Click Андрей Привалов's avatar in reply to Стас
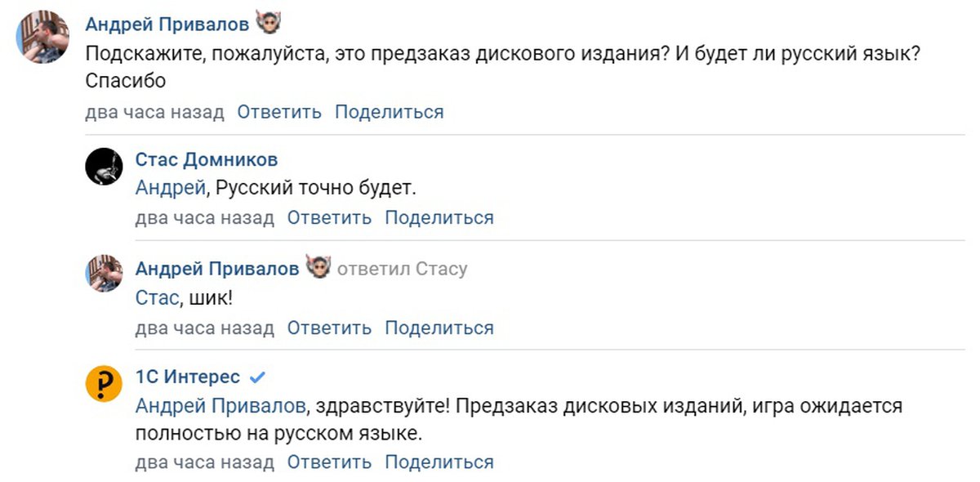980x482 pixels. click(x=104, y=274)
